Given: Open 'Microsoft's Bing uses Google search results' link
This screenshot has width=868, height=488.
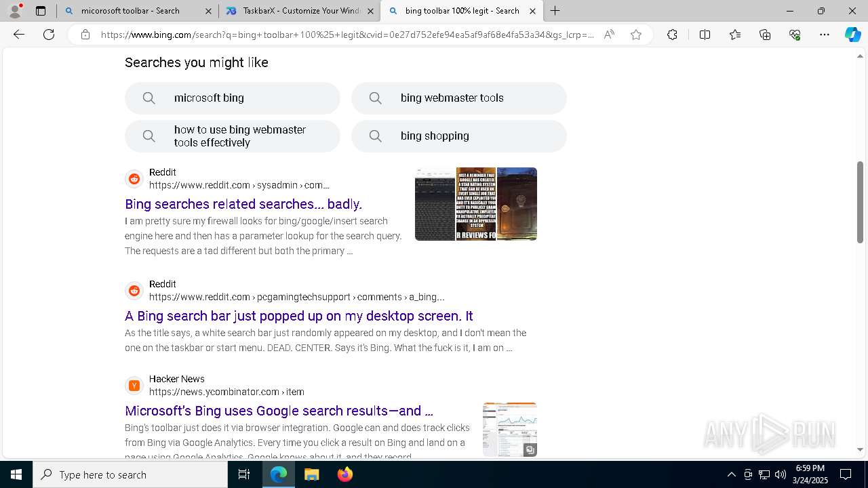Looking at the screenshot, I should pos(279,411).
